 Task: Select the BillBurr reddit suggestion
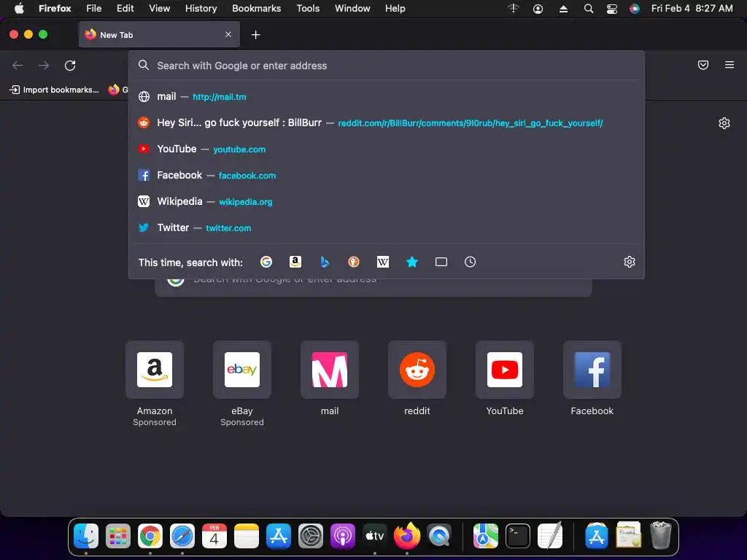pyautogui.click(x=387, y=122)
